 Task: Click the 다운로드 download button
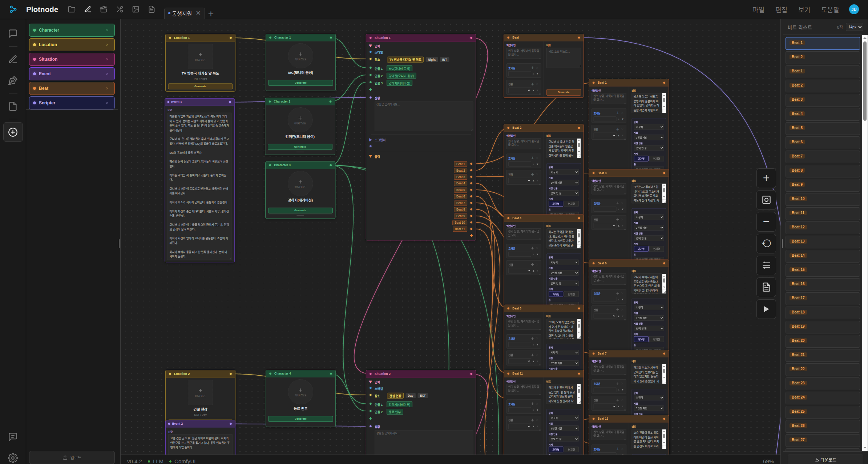pyautogui.click(x=825, y=460)
